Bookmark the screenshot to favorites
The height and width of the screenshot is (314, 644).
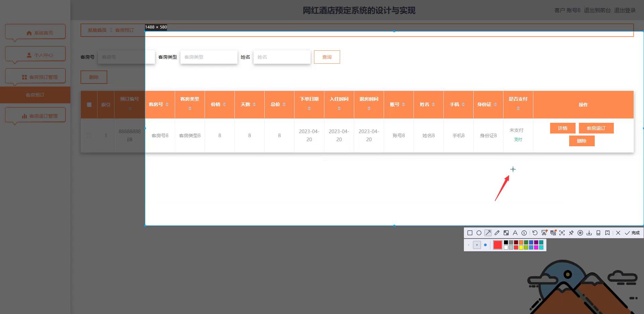(x=607, y=233)
